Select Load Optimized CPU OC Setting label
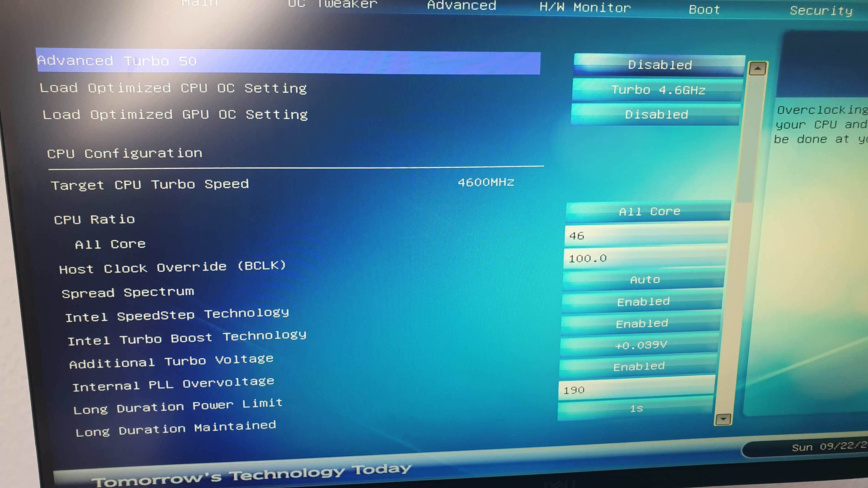This screenshot has width=868, height=488. click(173, 88)
